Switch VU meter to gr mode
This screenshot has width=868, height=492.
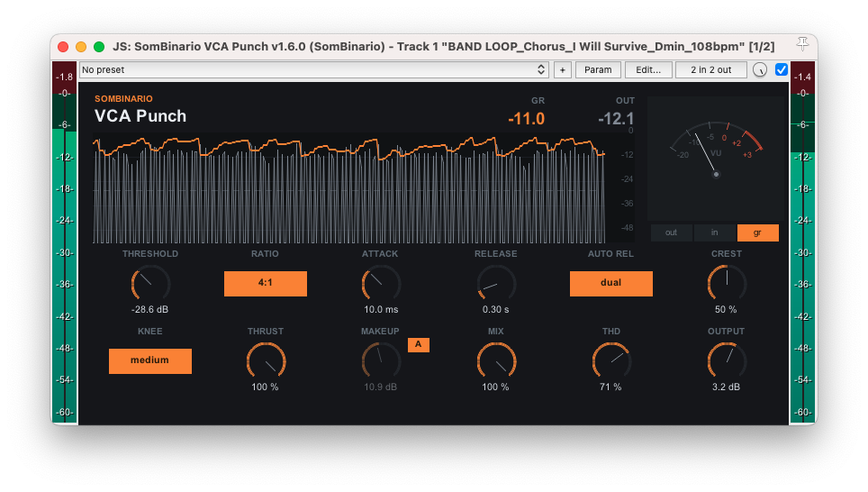pos(757,232)
